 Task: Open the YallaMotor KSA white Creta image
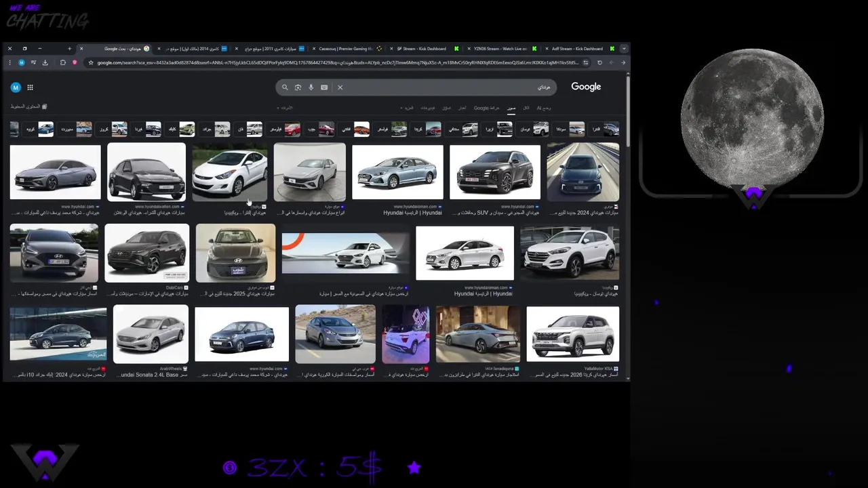pyautogui.click(x=572, y=334)
